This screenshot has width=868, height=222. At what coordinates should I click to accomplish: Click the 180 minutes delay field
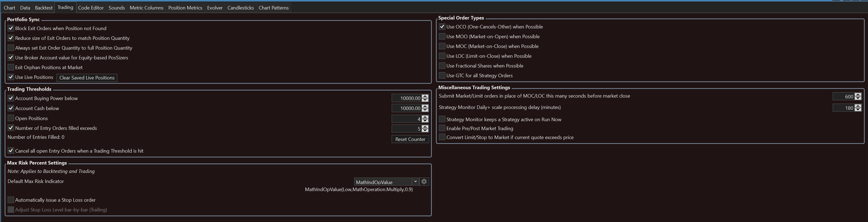coord(843,108)
